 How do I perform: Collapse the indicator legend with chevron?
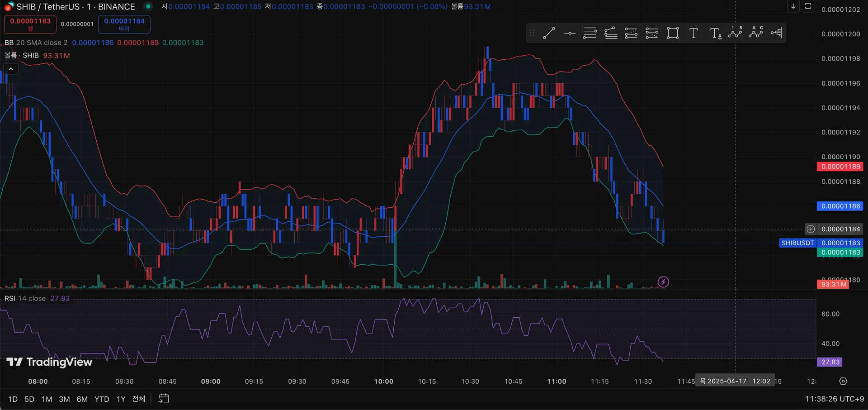11,69
